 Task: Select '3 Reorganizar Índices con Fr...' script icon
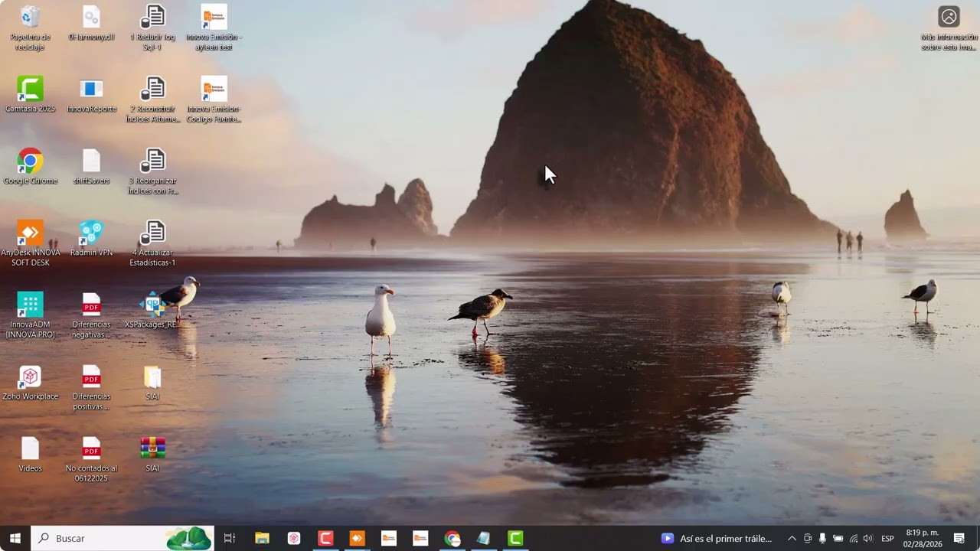(x=153, y=171)
